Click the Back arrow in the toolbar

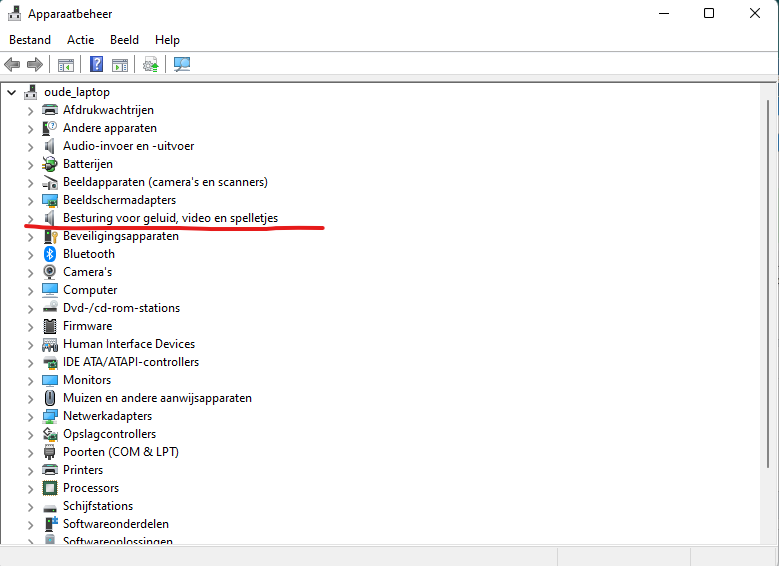[13, 65]
